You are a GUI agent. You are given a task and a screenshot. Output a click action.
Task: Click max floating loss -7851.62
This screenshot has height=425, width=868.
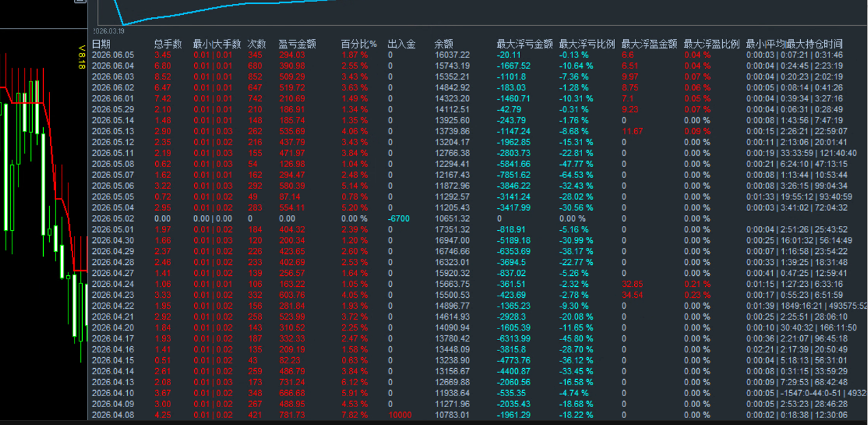coord(514,175)
